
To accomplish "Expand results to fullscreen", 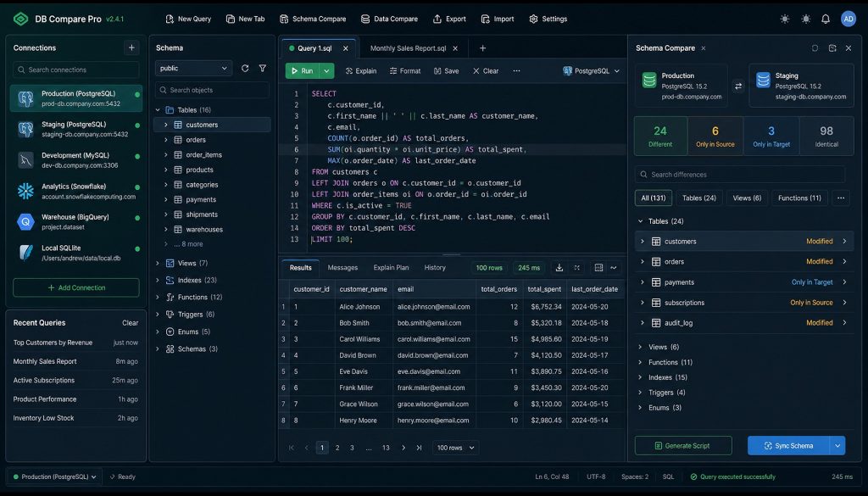I will [576, 268].
